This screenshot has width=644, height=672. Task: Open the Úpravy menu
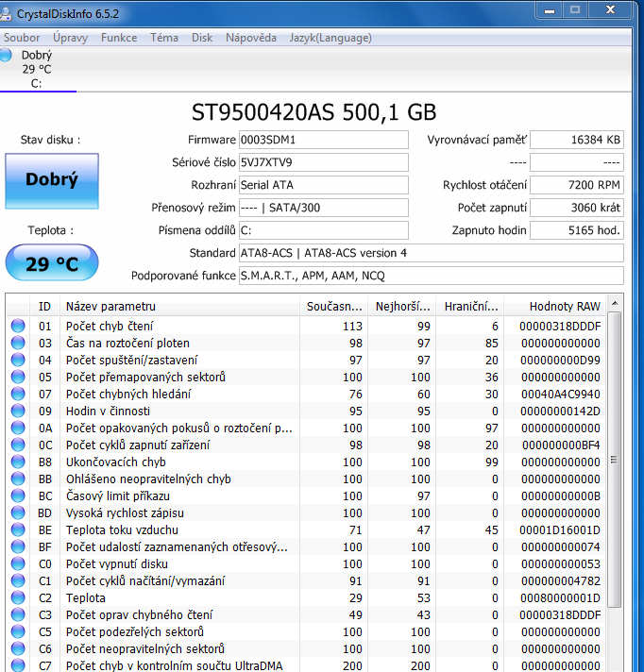point(70,38)
